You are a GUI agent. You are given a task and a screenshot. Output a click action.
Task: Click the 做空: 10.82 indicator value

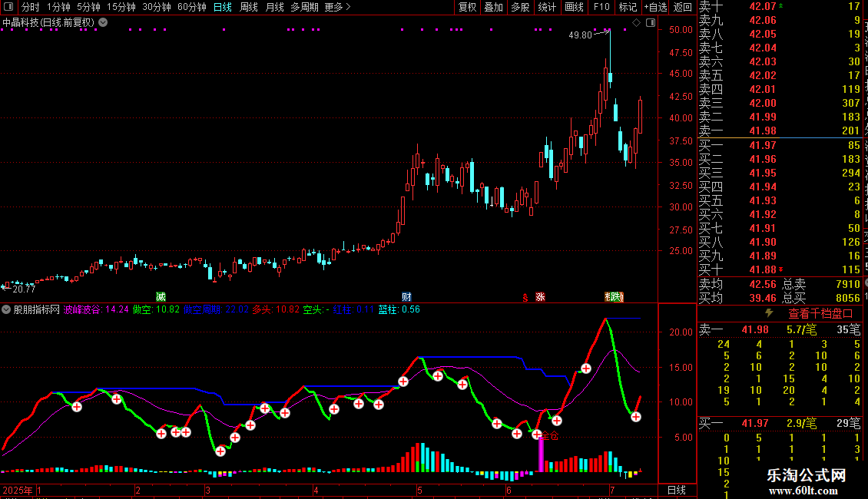pyautogui.click(x=156, y=309)
